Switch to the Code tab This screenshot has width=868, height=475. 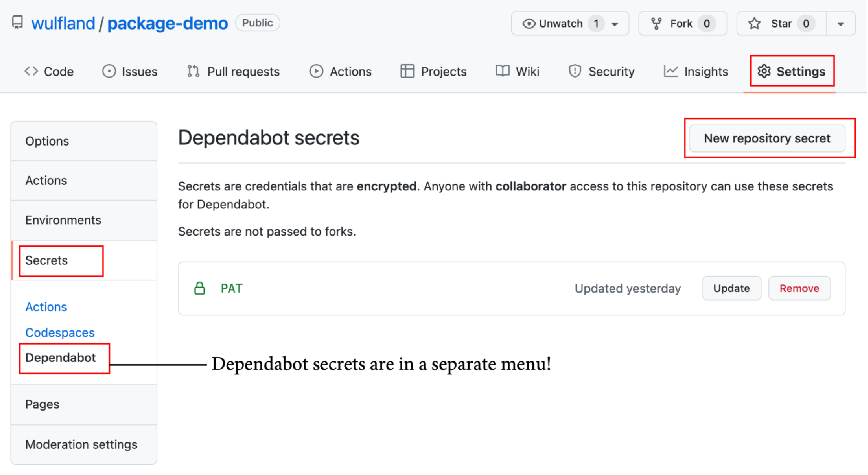tap(49, 71)
